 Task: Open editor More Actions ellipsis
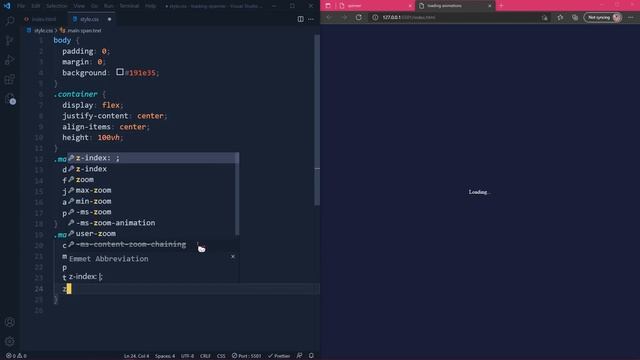(311, 19)
